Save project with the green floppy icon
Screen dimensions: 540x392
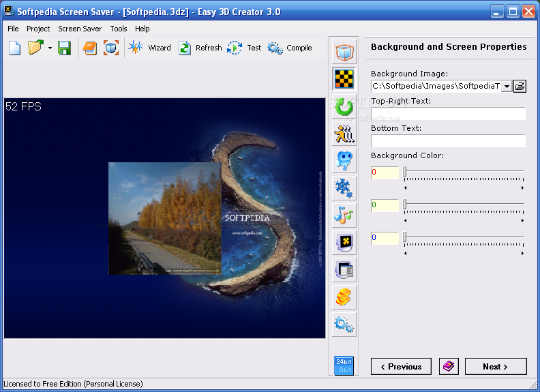pyautogui.click(x=64, y=48)
